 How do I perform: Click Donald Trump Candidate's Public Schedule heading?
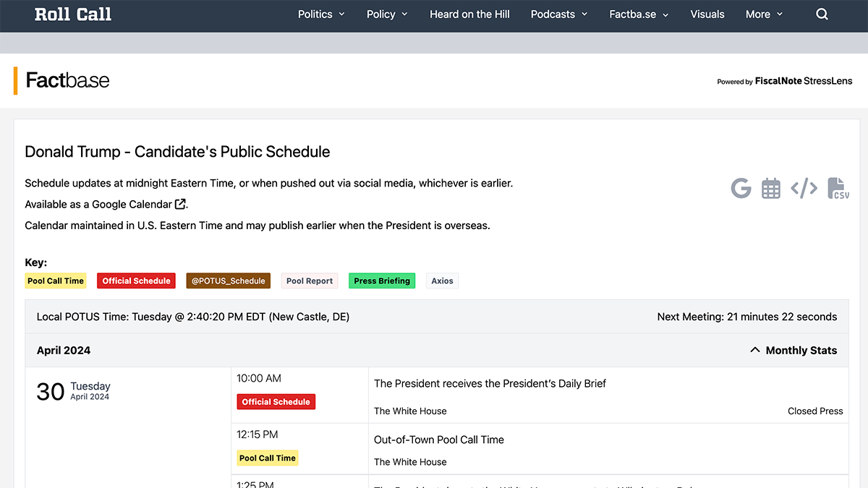tap(177, 152)
